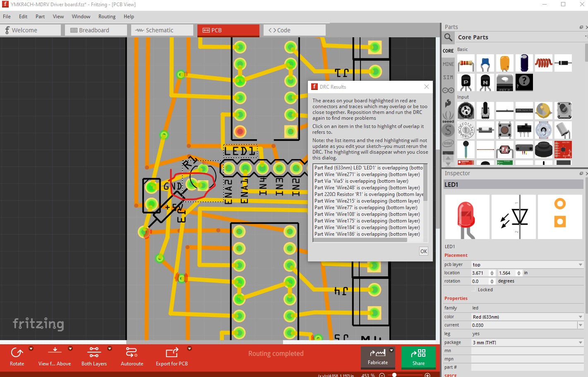Open the Routing menu
Viewport: 588px width, 377px height.
pos(107,17)
